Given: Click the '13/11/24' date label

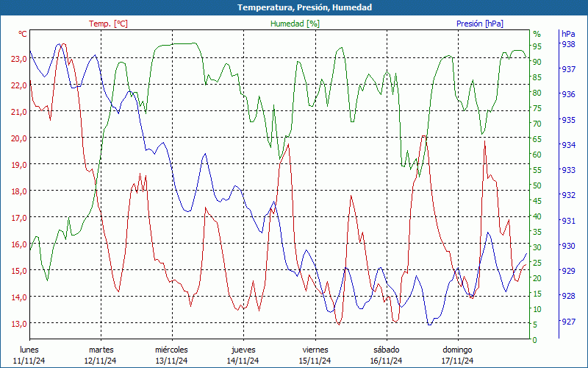Looking at the screenshot, I should coord(172,361).
